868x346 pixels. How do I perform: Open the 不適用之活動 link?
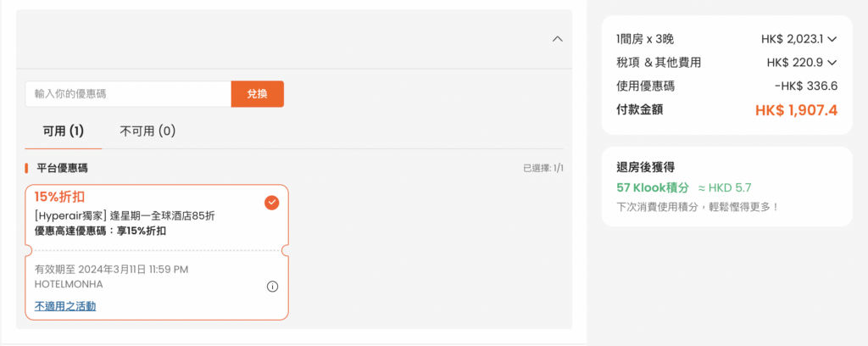click(x=65, y=305)
